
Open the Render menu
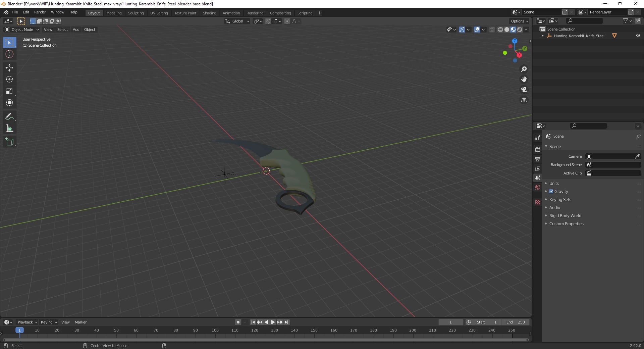[40, 12]
